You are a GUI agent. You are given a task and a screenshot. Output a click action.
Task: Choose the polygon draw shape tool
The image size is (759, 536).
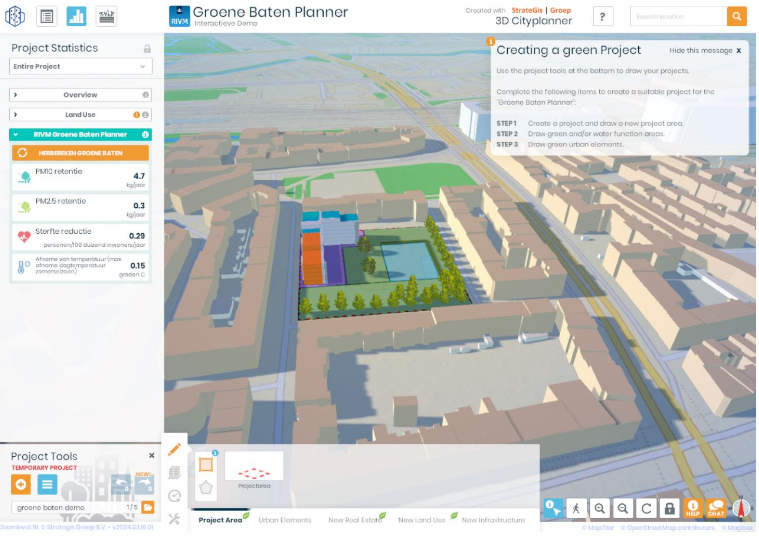tap(206, 488)
